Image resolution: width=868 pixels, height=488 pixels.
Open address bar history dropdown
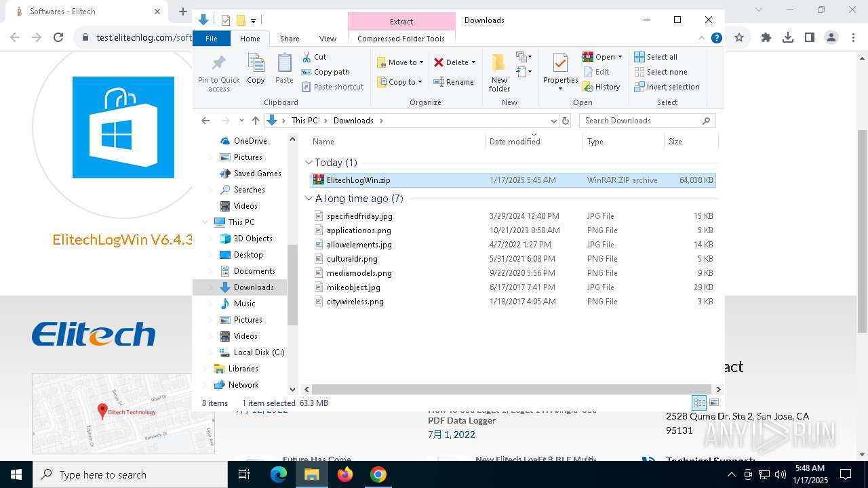(553, 121)
